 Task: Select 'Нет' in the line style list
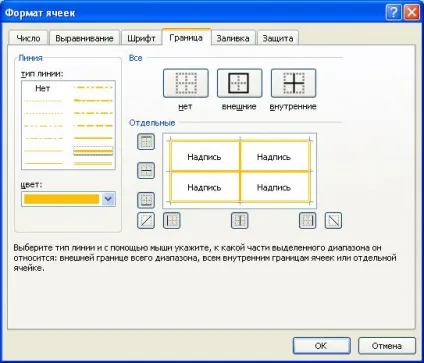pyautogui.click(x=43, y=88)
